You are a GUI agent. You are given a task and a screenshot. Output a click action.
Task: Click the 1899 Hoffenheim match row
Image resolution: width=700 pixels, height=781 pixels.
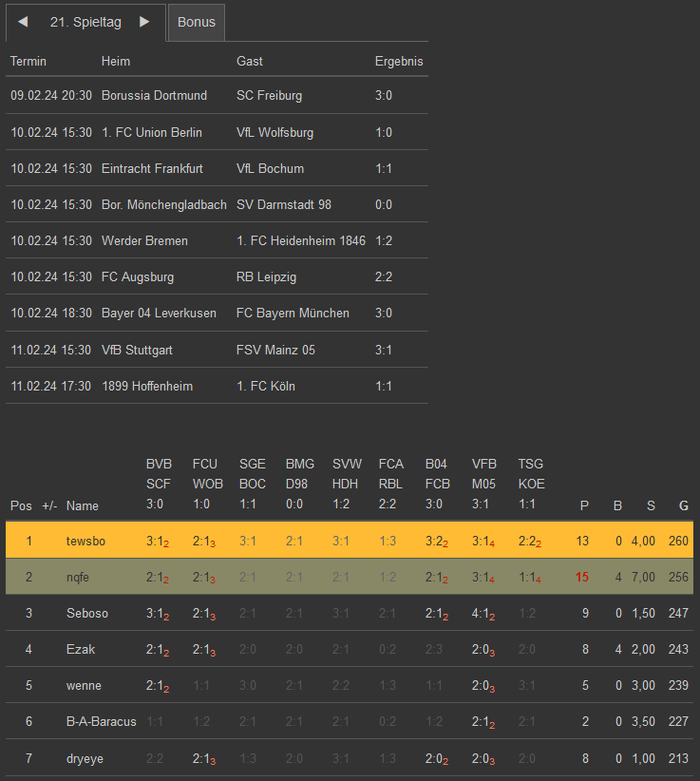(x=217, y=386)
